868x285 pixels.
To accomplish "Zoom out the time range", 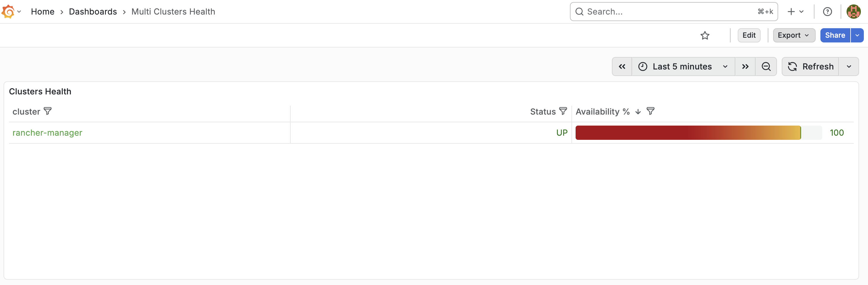I will (x=766, y=66).
